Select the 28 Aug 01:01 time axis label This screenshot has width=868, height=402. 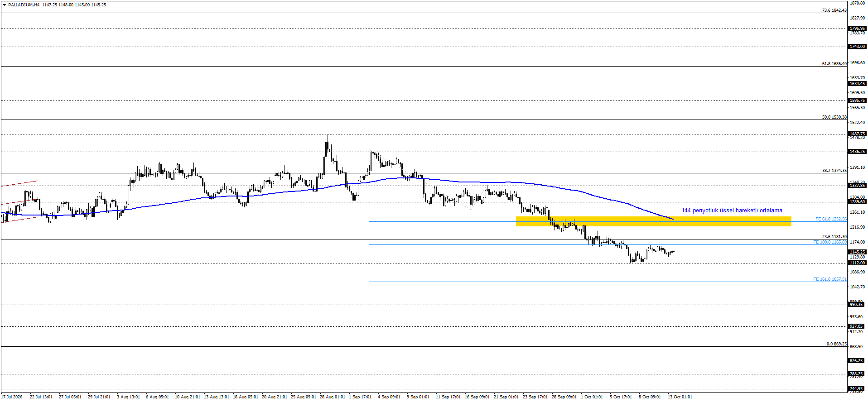coord(333,397)
